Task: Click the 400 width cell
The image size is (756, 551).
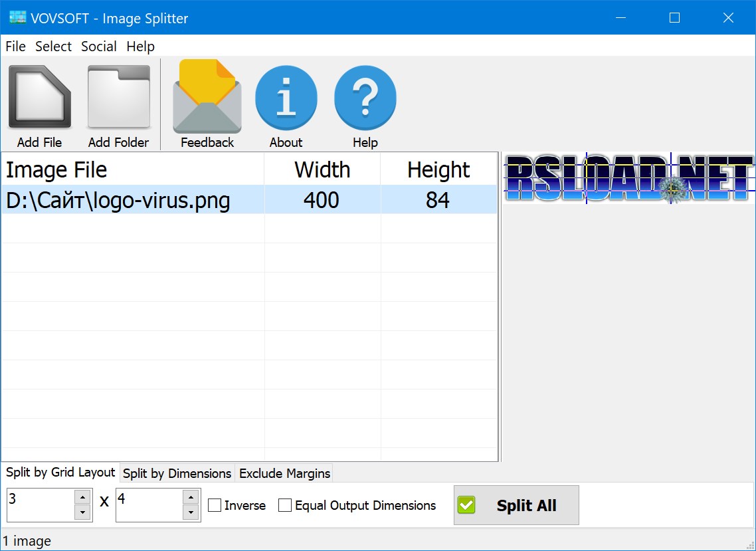Action: point(322,200)
